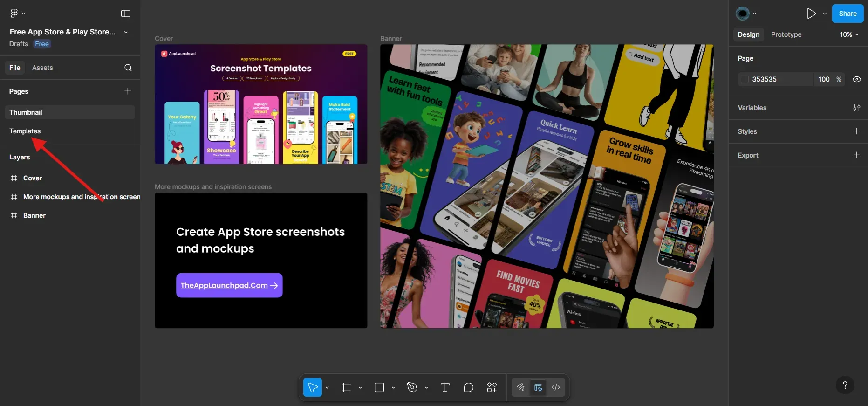Select the Cover frame thumbnail on canvas
This screenshot has height=406, width=868.
coord(261,104)
